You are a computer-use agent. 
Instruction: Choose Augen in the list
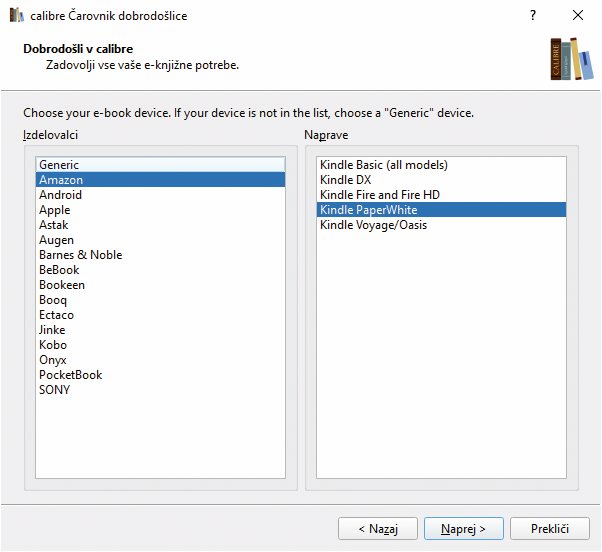pyautogui.click(x=160, y=240)
